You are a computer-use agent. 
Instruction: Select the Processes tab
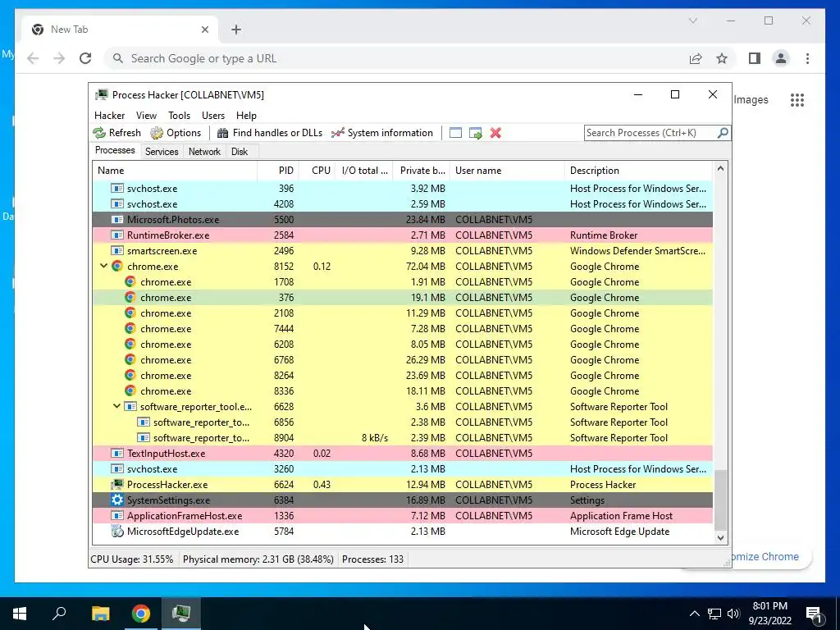[x=115, y=151]
